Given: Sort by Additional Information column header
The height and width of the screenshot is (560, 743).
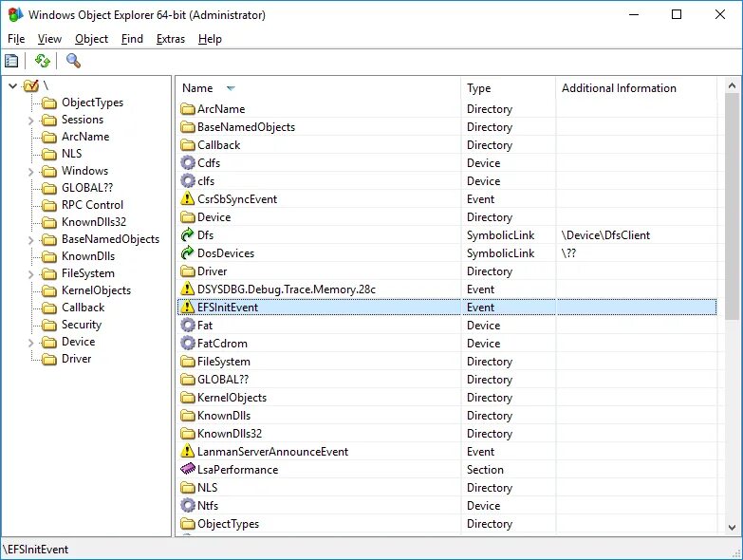Looking at the screenshot, I should pyautogui.click(x=637, y=88).
